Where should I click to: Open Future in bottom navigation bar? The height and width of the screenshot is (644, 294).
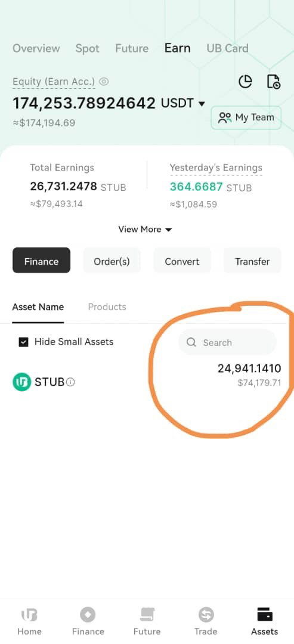point(147,621)
